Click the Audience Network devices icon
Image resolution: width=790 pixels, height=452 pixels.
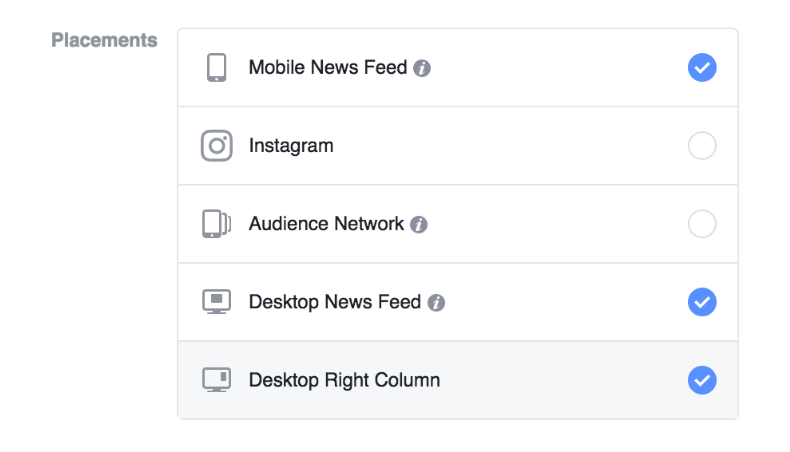pyautogui.click(x=216, y=224)
